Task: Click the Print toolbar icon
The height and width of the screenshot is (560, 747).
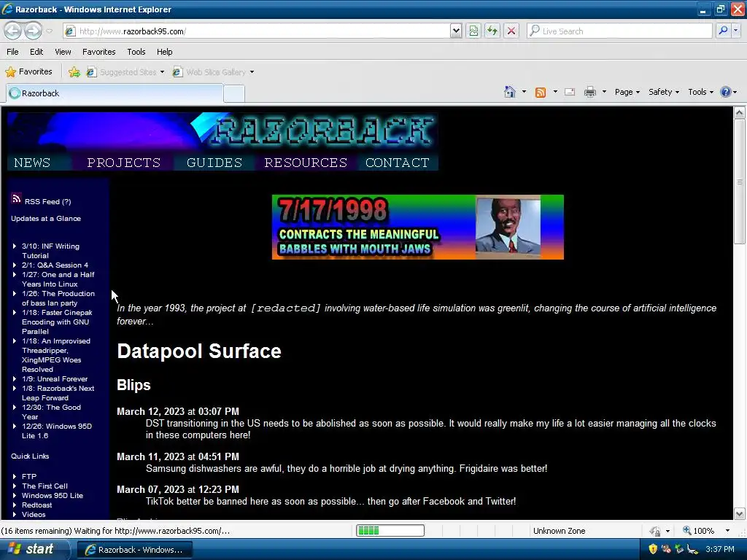Action: [590, 92]
